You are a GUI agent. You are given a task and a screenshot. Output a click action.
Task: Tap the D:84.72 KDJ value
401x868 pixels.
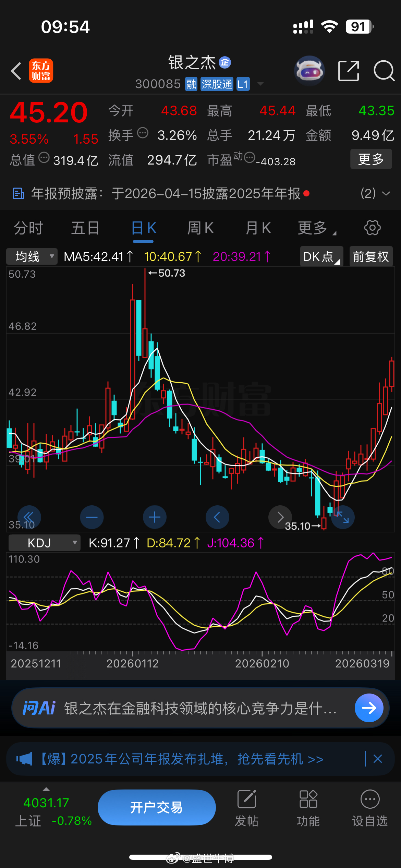tap(174, 543)
